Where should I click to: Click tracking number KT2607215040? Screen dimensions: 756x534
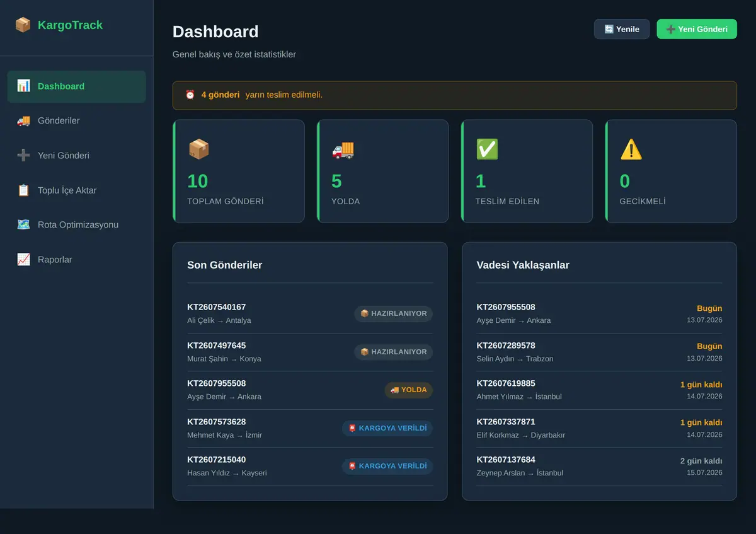pyautogui.click(x=217, y=460)
